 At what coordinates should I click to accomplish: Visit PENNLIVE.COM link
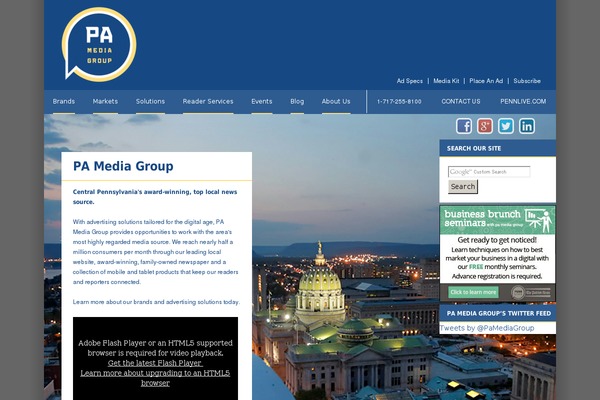click(x=523, y=101)
